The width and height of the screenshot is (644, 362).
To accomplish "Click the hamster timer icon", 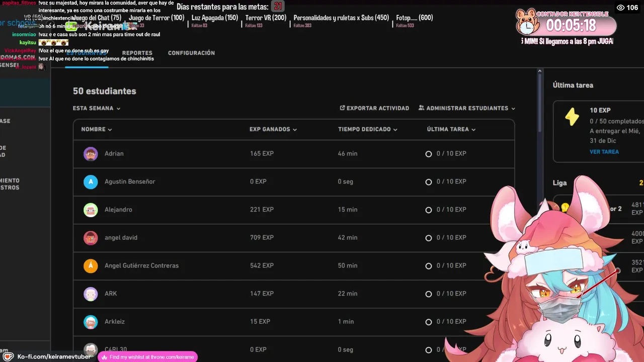I will pos(528,22).
